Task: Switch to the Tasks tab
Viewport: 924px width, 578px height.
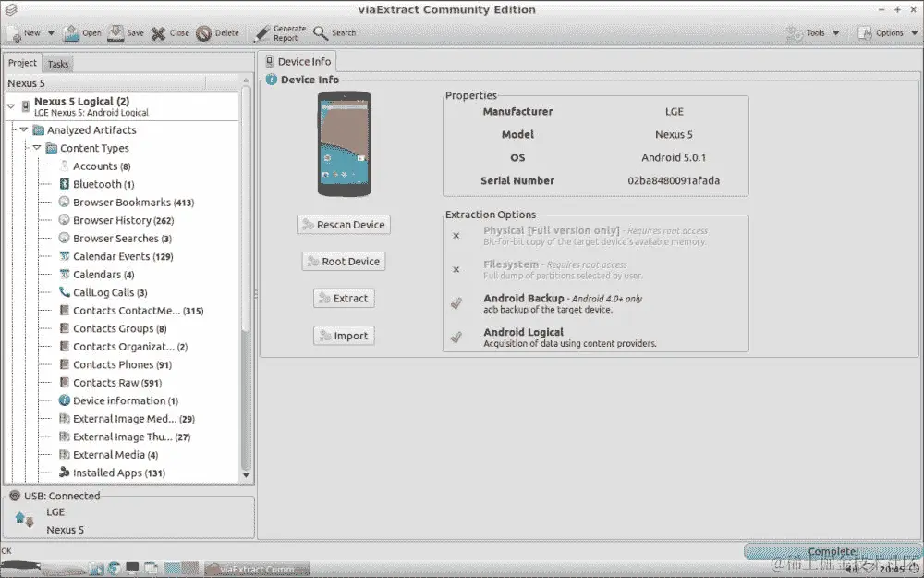Action: tap(57, 64)
